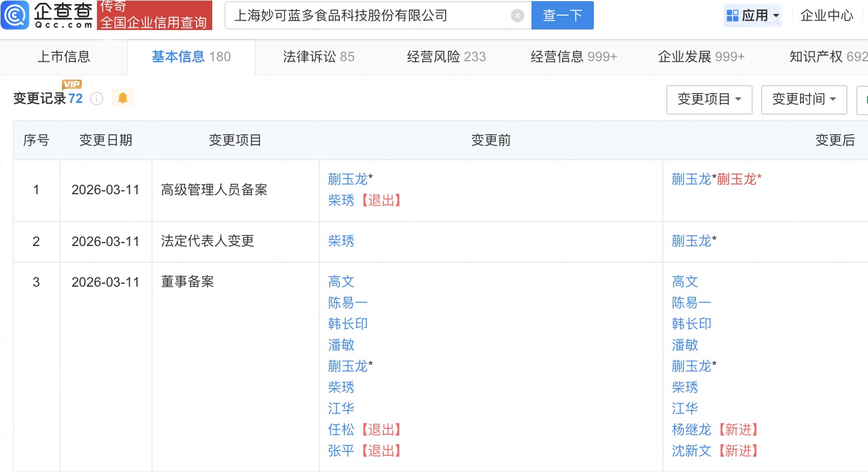Expand the 变更项目 dropdown filter
This screenshot has height=472, width=868.
(x=709, y=100)
